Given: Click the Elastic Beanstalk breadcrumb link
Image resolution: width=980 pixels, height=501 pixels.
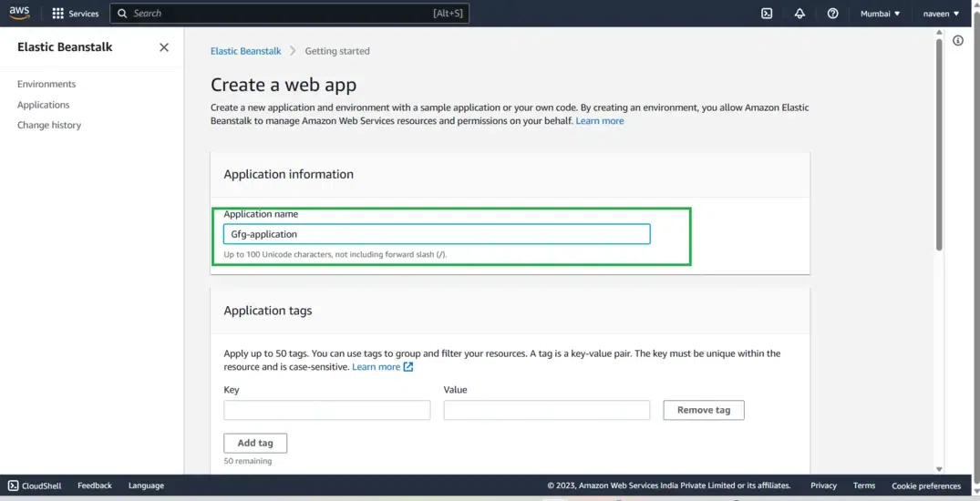Looking at the screenshot, I should pyautogui.click(x=245, y=51).
